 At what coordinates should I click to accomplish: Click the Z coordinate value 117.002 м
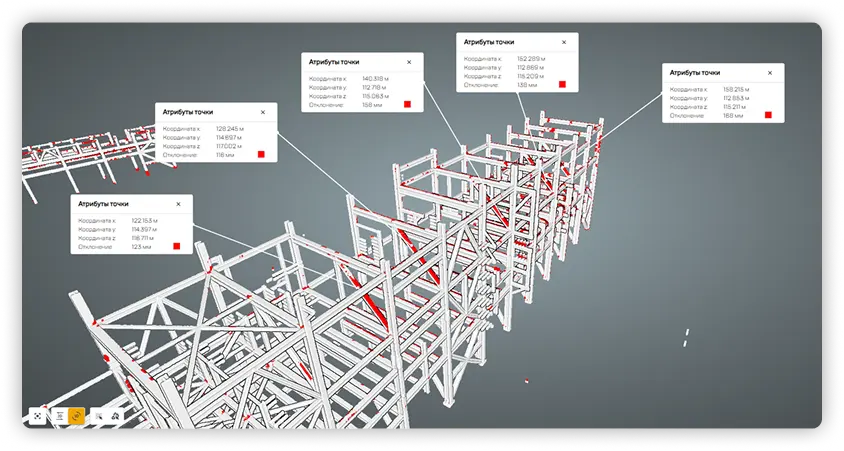click(230, 147)
